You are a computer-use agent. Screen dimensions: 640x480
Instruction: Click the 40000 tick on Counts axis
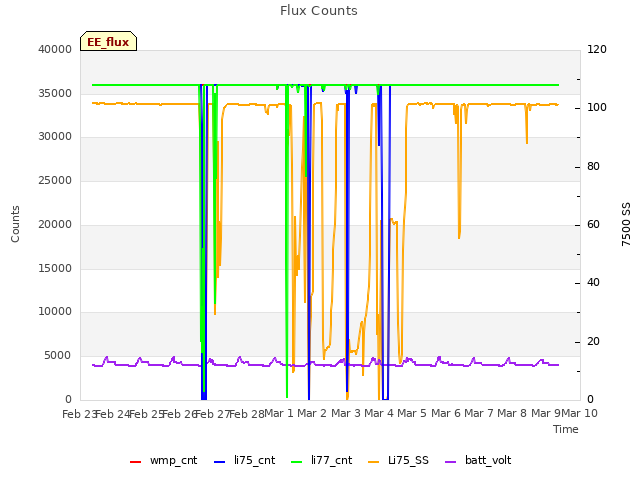tap(55, 49)
